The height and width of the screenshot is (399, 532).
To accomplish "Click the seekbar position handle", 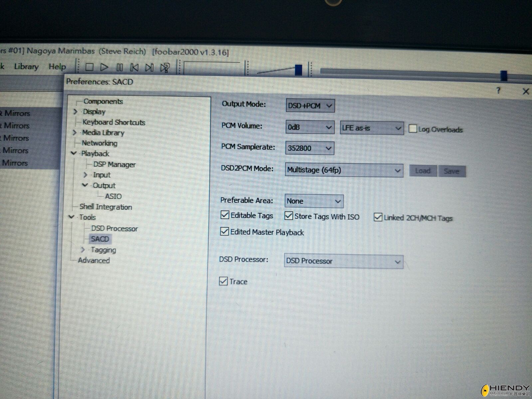I will point(504,76).
